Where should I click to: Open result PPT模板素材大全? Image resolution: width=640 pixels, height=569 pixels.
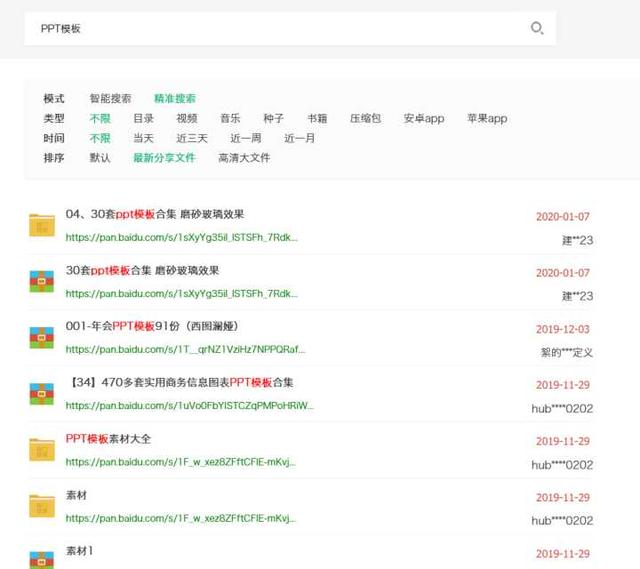click(108, 439)
